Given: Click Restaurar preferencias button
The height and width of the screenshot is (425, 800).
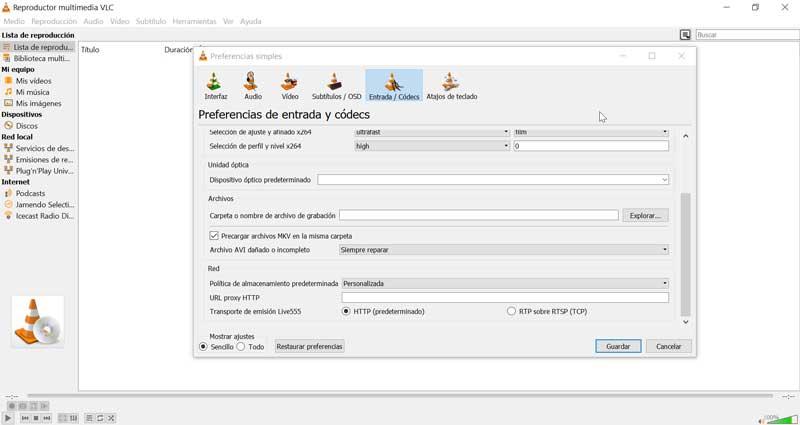Looking at the screenshot, I should [309, 346].
